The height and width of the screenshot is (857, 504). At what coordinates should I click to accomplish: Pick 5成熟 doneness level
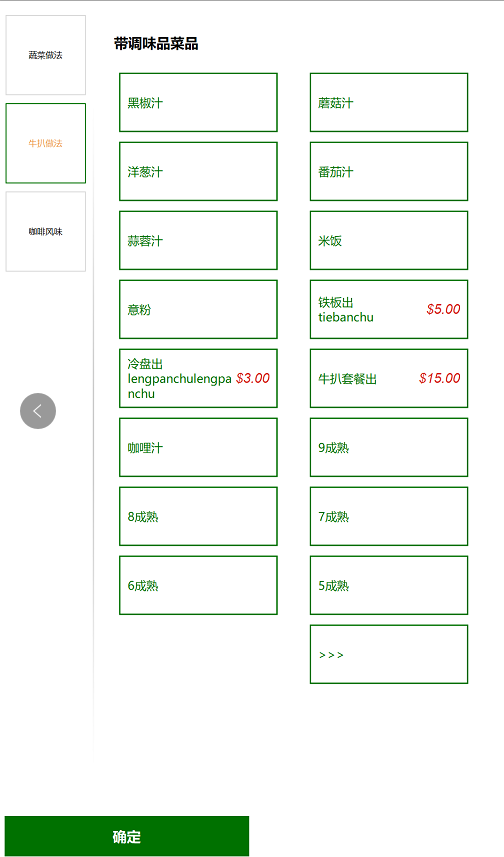389,585
